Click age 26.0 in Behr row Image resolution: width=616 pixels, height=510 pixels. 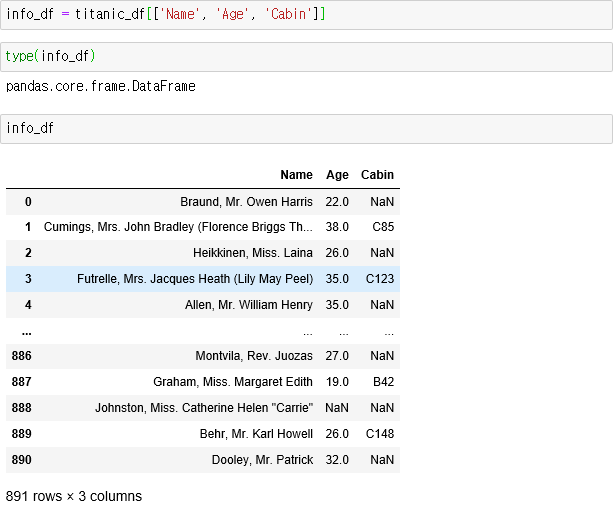[337, 433]
